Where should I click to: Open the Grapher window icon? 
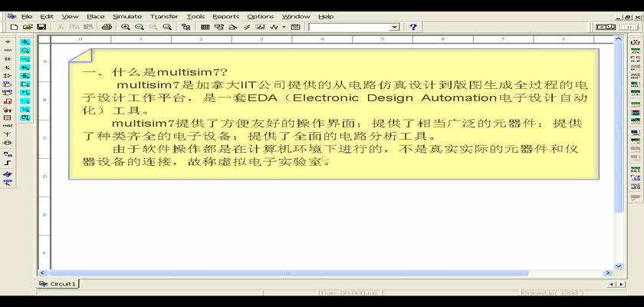pyautogui.click(x=260, y=27)
